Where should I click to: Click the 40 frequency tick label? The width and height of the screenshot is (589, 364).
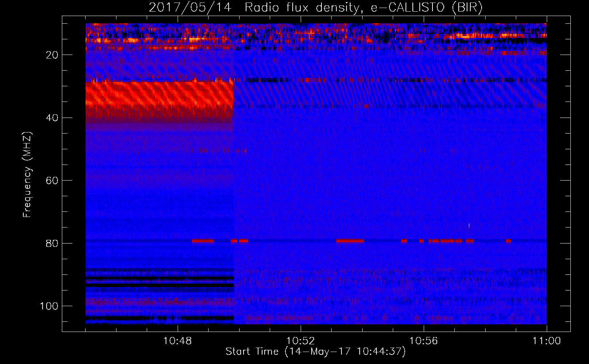[x=52, y=118]
